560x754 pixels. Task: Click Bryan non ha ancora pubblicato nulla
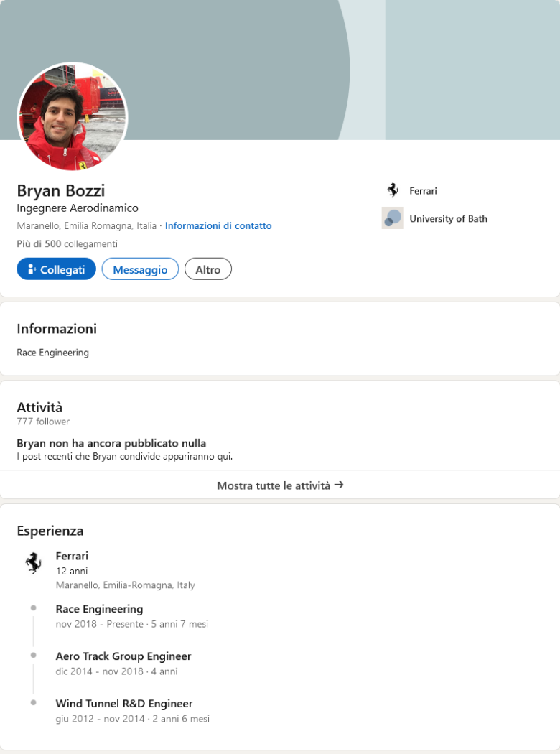[111, 443]
